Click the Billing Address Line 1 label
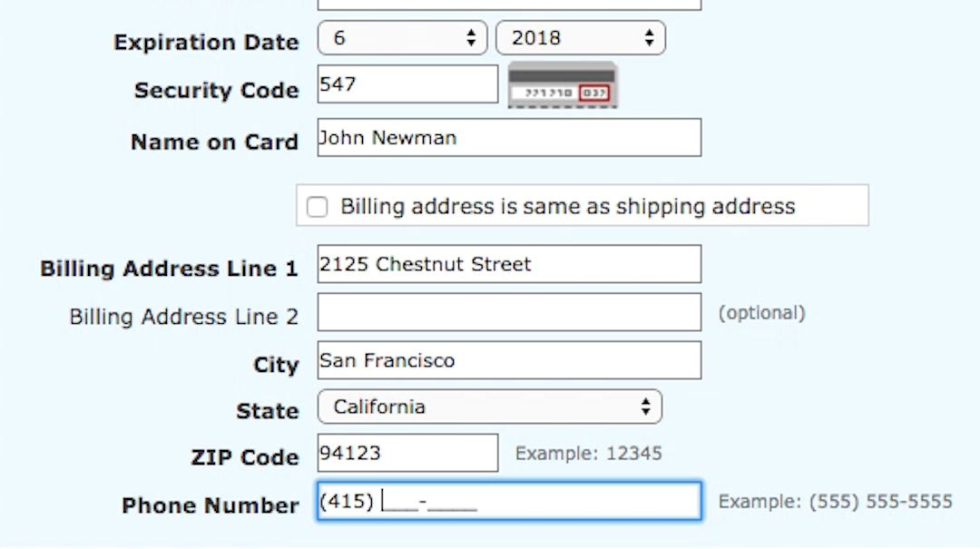This screenshot has width=980, height=549. [168, 269]
